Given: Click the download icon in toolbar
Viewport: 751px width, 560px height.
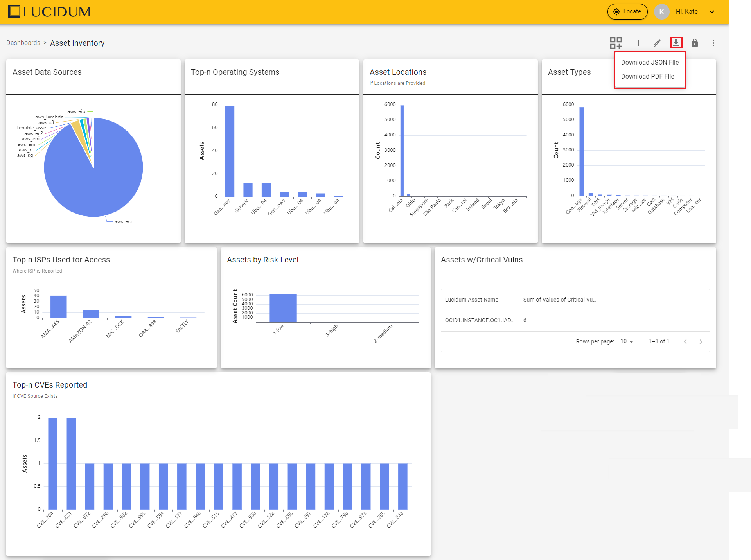Looking at the screenshot, I should click(676, 43).
